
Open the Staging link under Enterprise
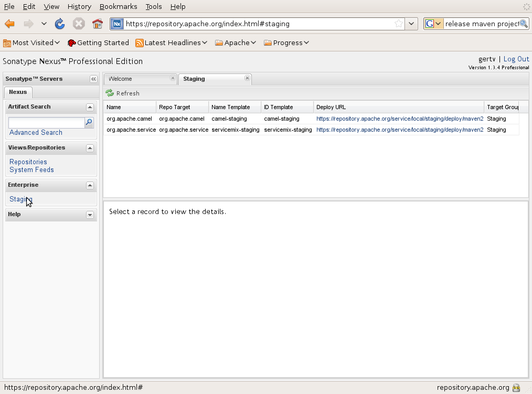click(x=20, y=199)
